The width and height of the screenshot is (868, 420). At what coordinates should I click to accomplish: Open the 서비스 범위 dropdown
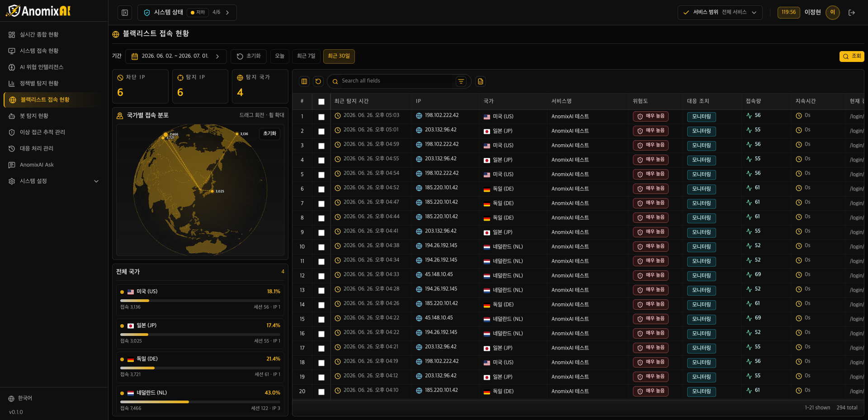coord(720,13)
